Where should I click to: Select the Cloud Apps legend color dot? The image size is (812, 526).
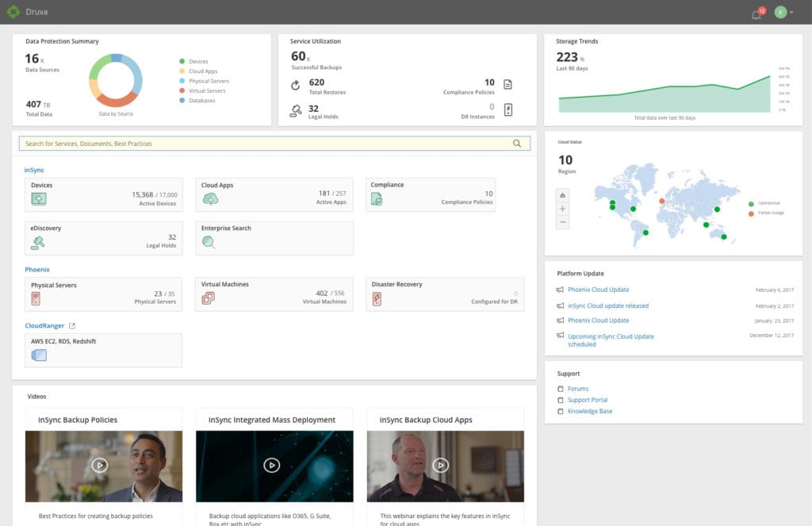pyautogui.click(x=182, y=71)
